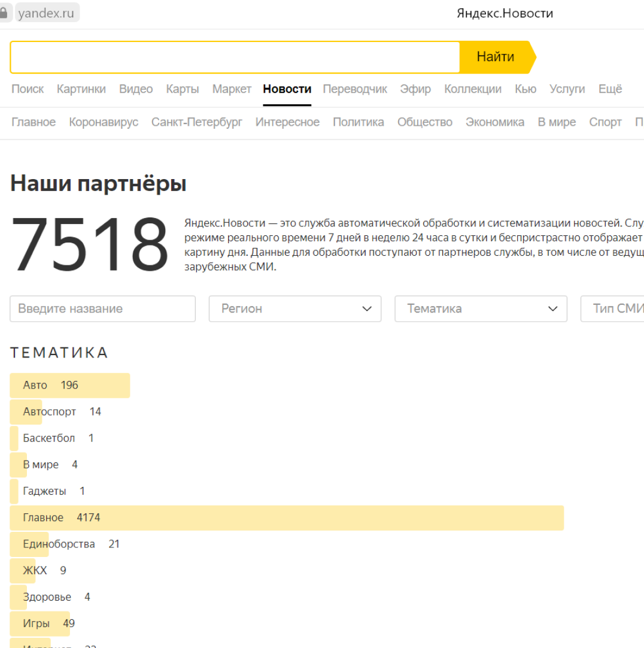Go to the Санкт-Петербург news rubric

[197, 122]
